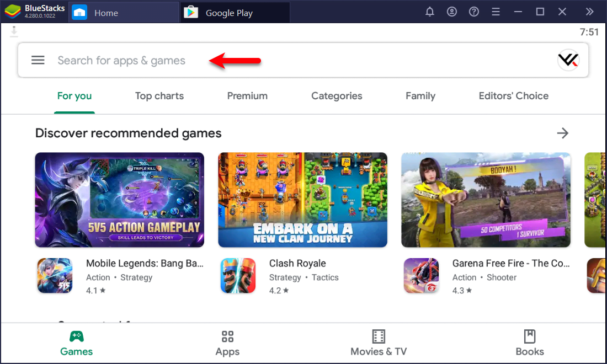
Task: Click the 7:51 clock in the status bar
Action: [589, 32]
